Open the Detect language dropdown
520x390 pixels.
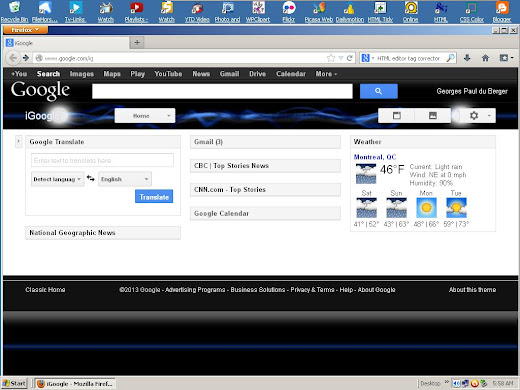[x=57, y=179]
